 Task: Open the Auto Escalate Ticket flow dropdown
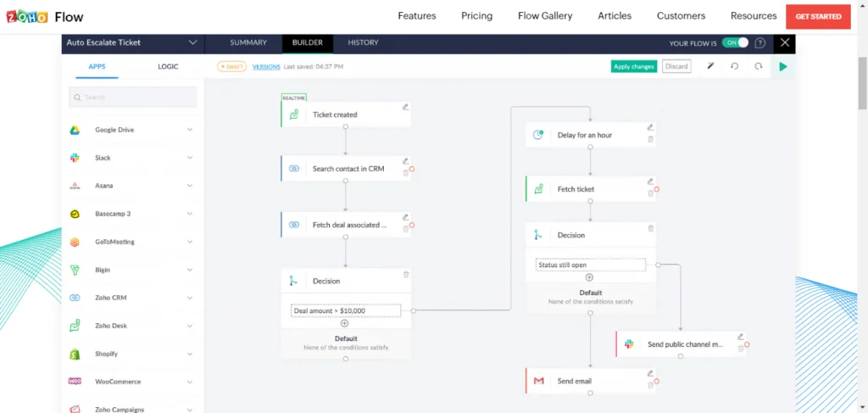pos(192,42)
